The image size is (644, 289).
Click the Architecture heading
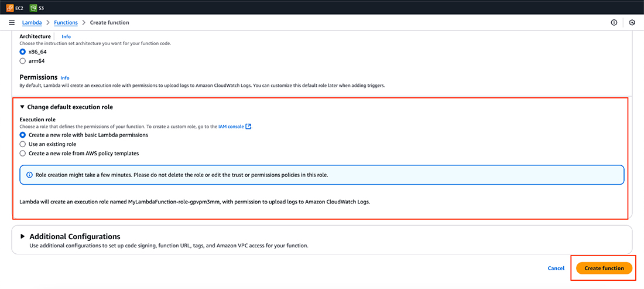point(35,36)
